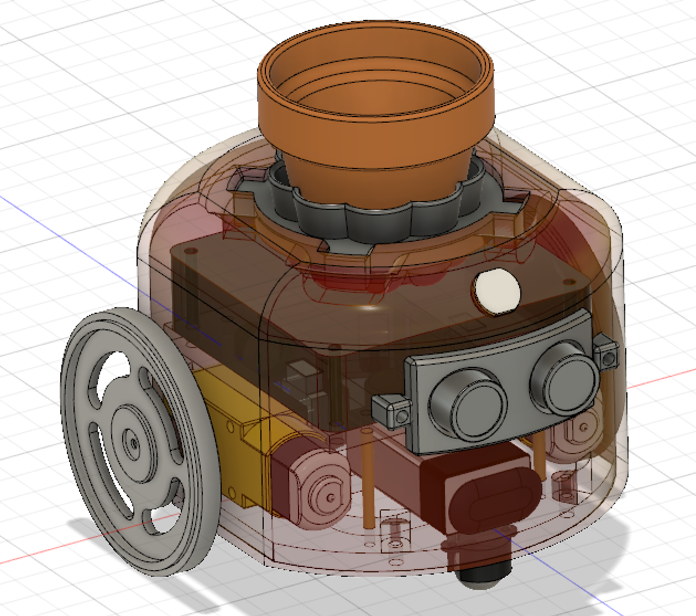
Task: Select the sensor bracket's right mounting tab
Action: [606, 354]
